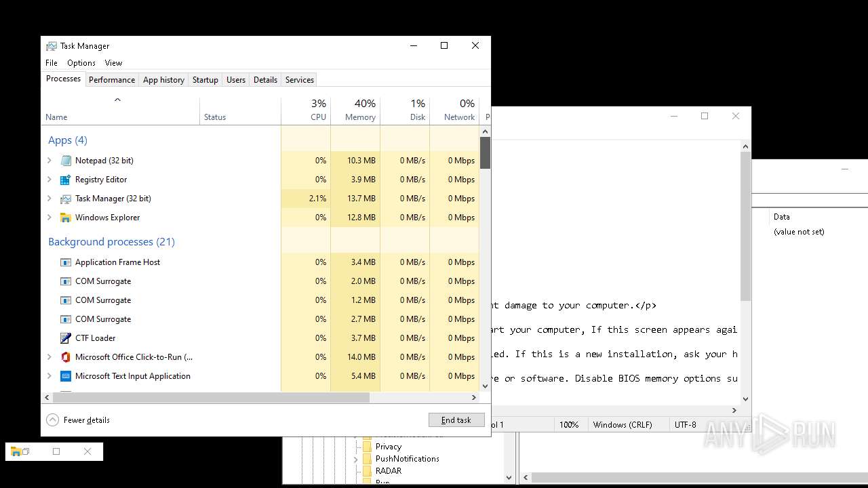Select the Processes tab
Viewport: 868px width, 488px height.
pos(63,79)
